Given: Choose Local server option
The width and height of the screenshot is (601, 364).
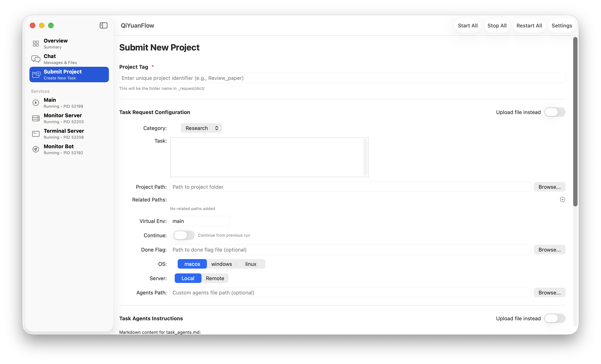Looking at the screenshot, I should [x=188, y=278].
